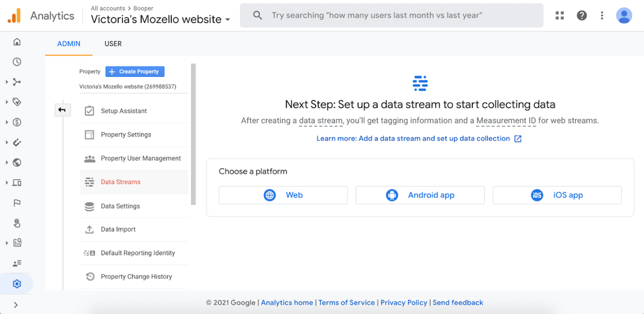Viewport: 644px width, 314px height.
Task: Open Realtime clock icon in sidebar
Action: [17, 62]
